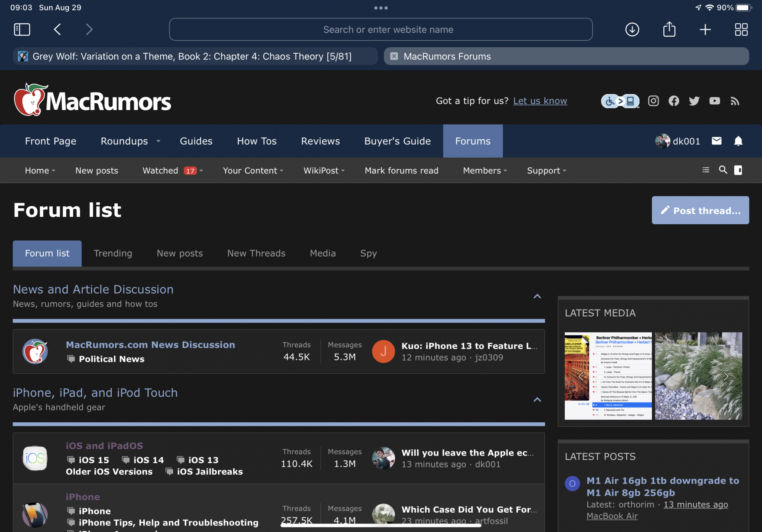Expand the Roundups dropdown arrow
762x532 pixels.
(x=158, y=141)
